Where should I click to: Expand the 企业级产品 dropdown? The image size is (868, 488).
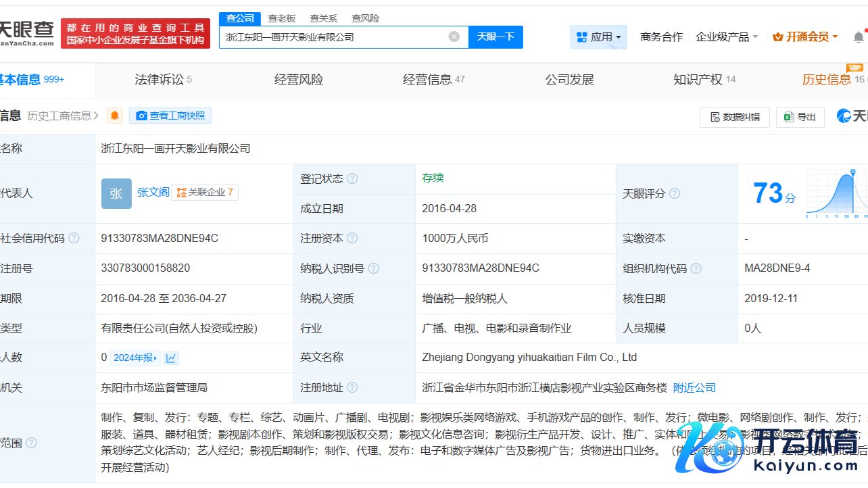pyautogui.click(x=727, y=37)
